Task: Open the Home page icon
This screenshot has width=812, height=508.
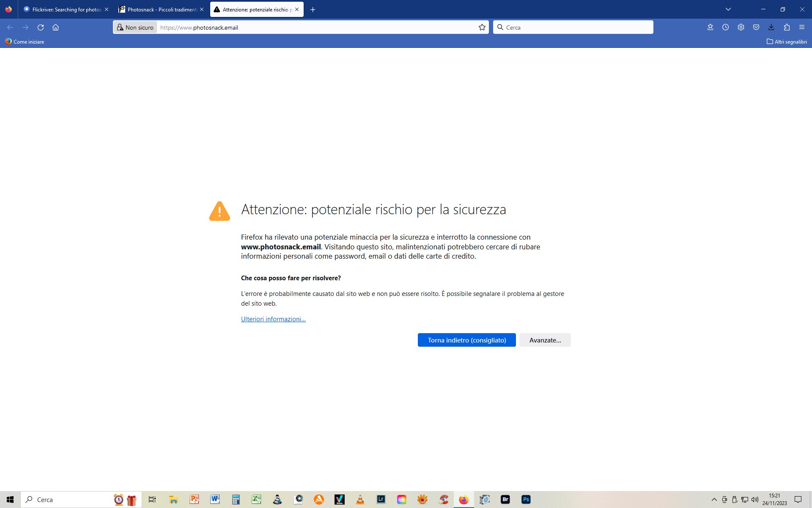Action: coord(55,27)
